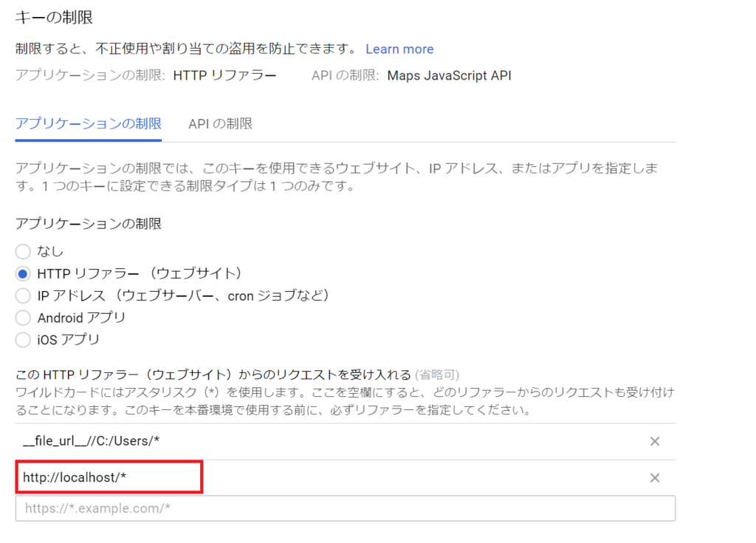Choose the IP アドレス restriction option

pyautogui.click(x=23, y=296)
